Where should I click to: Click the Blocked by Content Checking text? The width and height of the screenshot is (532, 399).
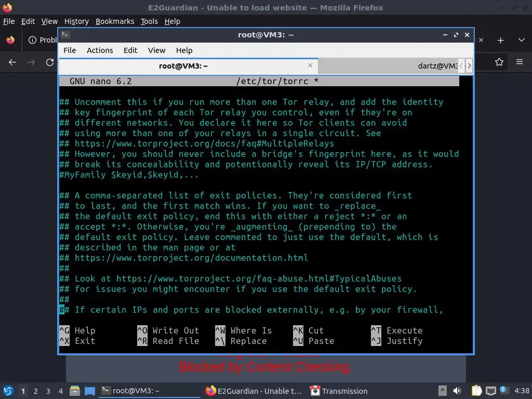coord(265,367)
